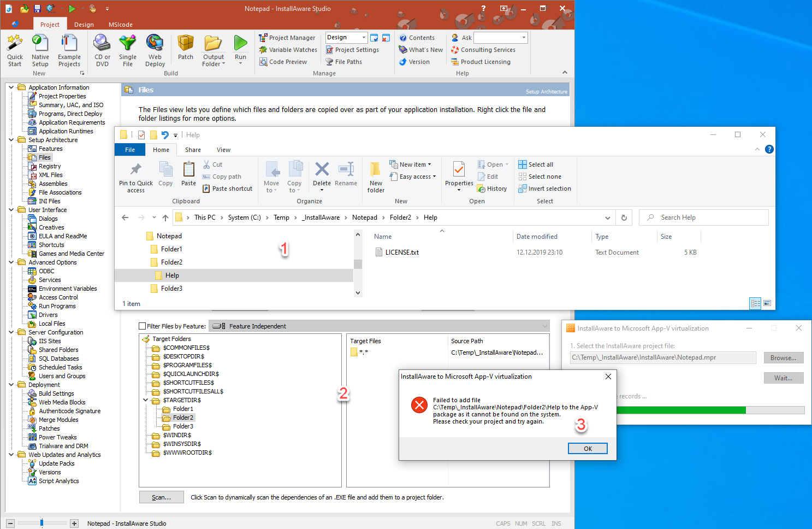Open File Paths in Manage group
Image resolution: width=812 pixels, height=529 pixels.
[x=344, y=62]
